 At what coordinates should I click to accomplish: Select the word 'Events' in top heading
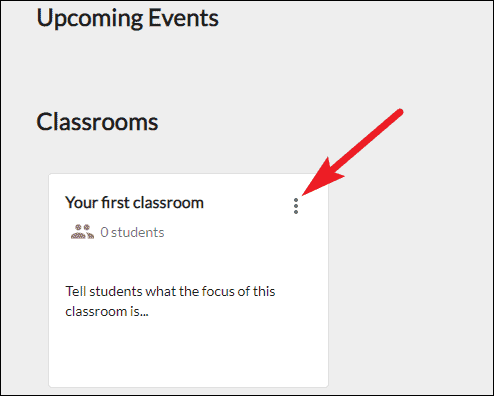coord(183,17)
